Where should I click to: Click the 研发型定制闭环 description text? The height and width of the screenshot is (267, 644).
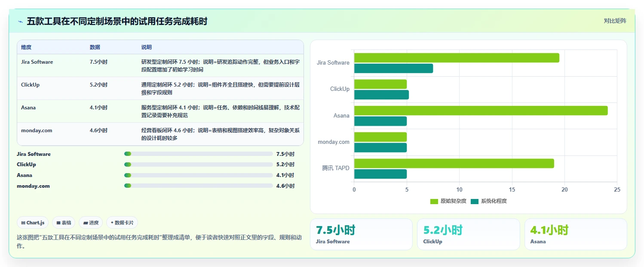(220, 65)
